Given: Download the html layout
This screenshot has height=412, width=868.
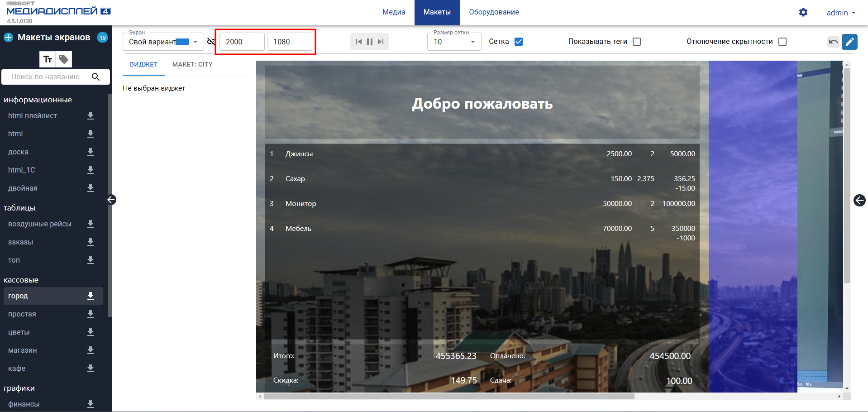Looking at the screenshot, I should click(91, 134).
